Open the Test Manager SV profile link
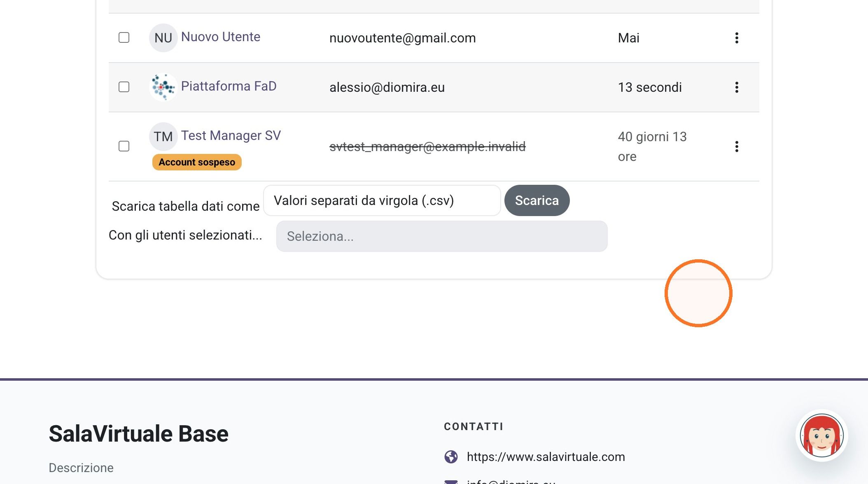Viewport: 868px width, 484px height. point(231,136)
